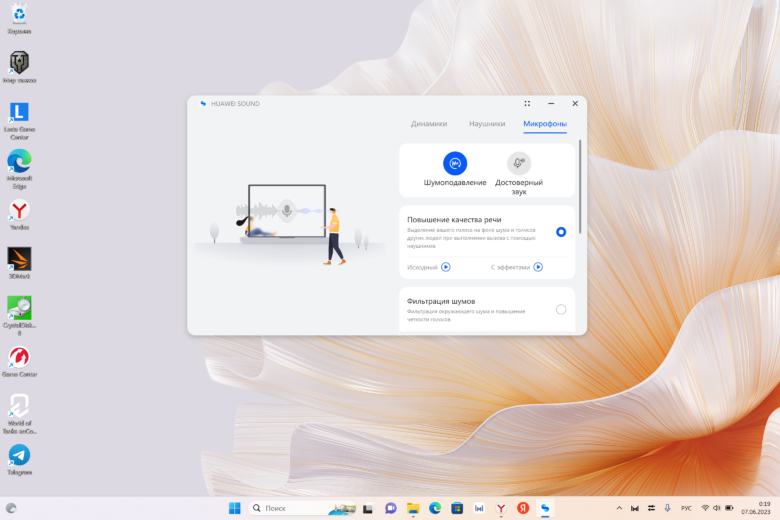This screenshot has height=520, width=780.
Task: Click the Huawei Sound taskbar icon
Action: coord(545,508)
